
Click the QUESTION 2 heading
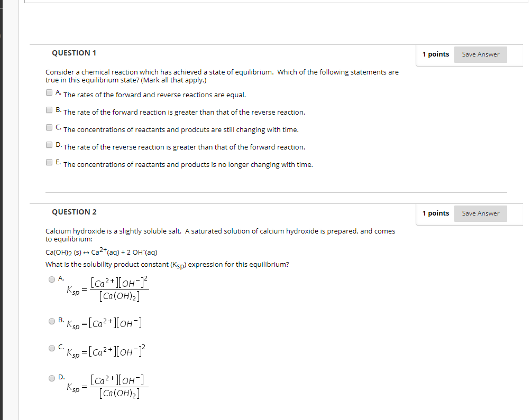[x=74, y=212]
